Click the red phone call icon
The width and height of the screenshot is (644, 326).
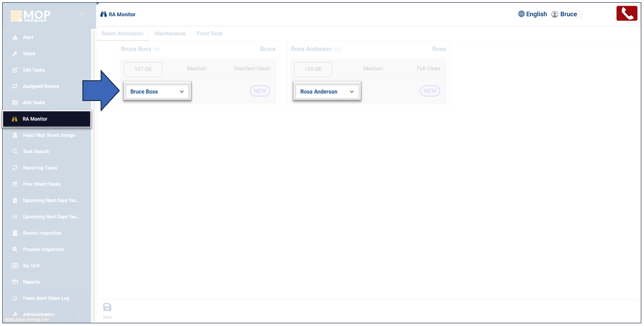626,14
